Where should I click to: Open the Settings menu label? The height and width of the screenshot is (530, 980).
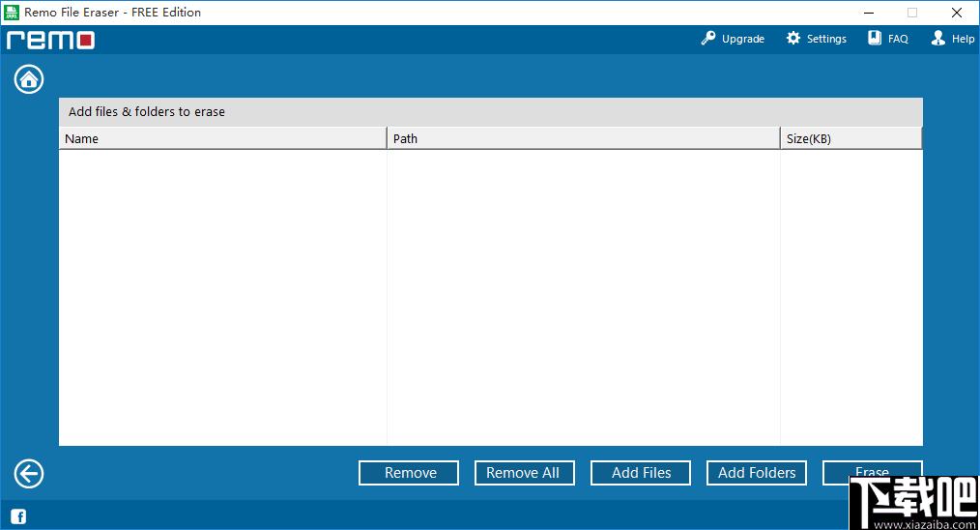pyautogui.click(x=826, y=39)
